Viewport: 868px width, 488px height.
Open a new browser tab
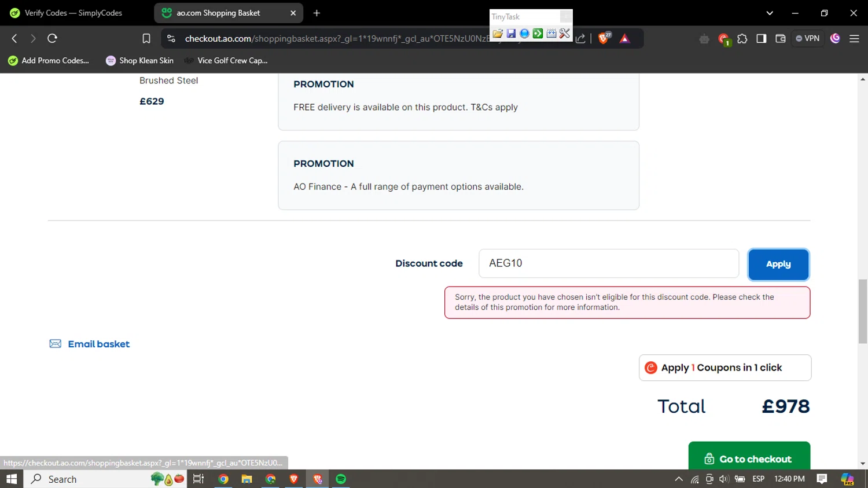click(x=317, y=13)
